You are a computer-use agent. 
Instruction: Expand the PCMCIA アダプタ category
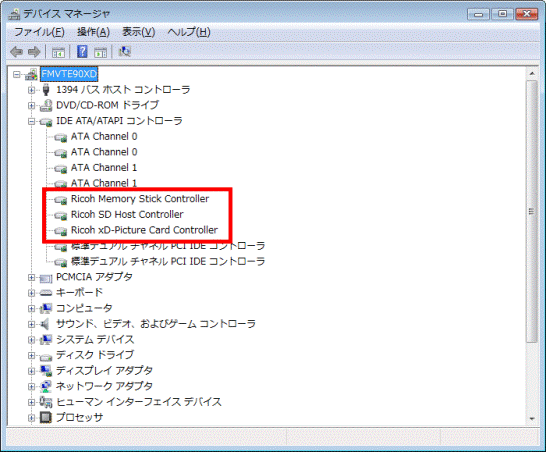[x=31, y=278]
